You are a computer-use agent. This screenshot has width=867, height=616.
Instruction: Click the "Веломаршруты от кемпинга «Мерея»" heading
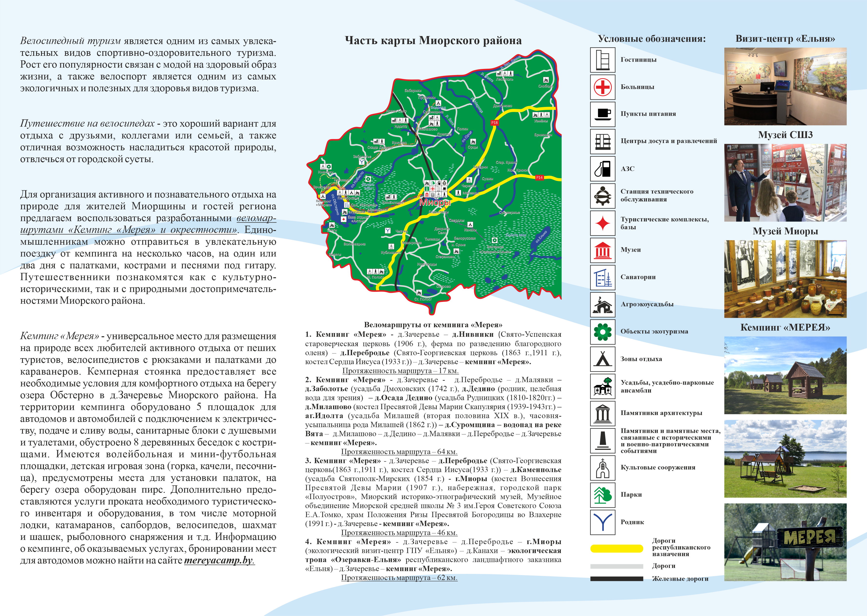(433, 325)
